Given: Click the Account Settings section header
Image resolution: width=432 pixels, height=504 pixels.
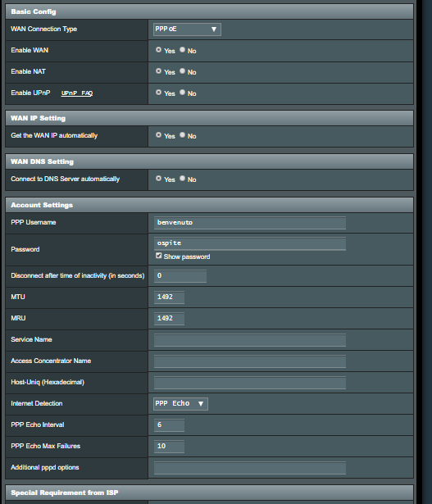Looking at the screenshot, I should tap(209, 205).
